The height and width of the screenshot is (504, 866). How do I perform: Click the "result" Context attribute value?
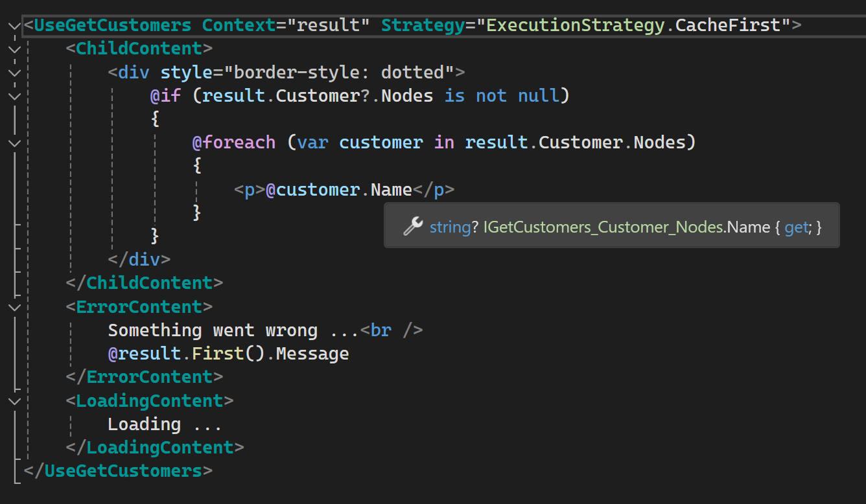(328, 26)
